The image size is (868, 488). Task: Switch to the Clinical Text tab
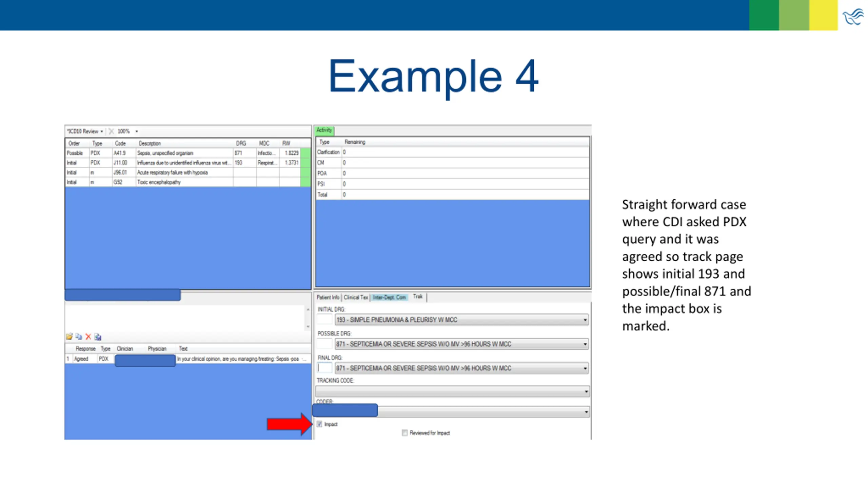(x=355, y=297)
